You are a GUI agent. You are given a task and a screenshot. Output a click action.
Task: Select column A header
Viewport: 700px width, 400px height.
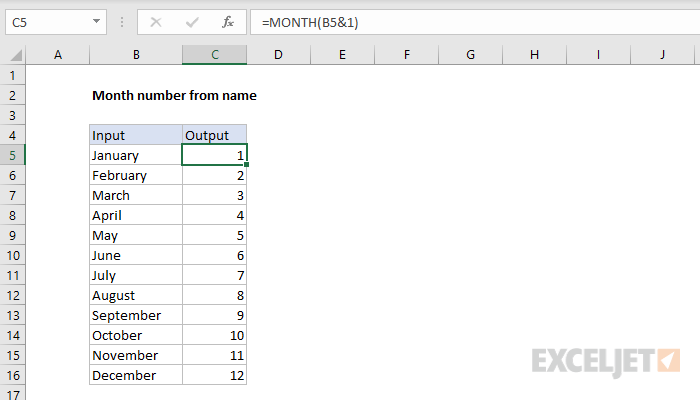[x=58, y=54]
